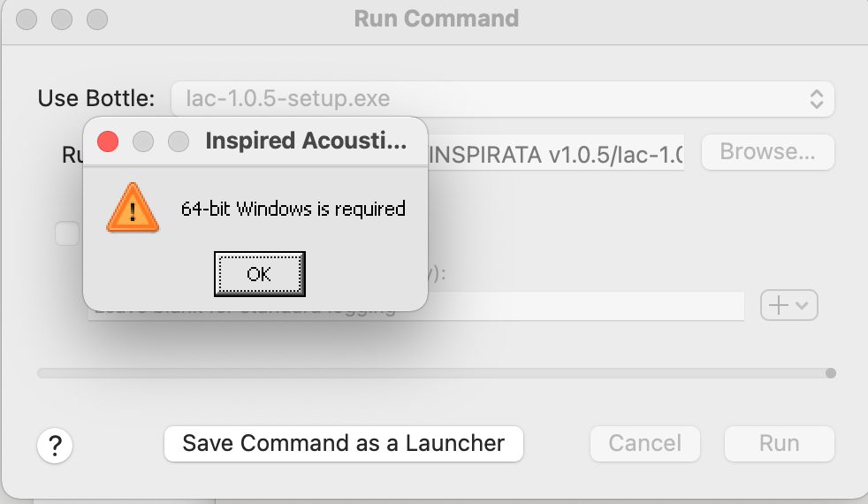Click the dialog's gray zoom button
The height and width of the screenshot is (504, 868).
(x=179, y=141)
